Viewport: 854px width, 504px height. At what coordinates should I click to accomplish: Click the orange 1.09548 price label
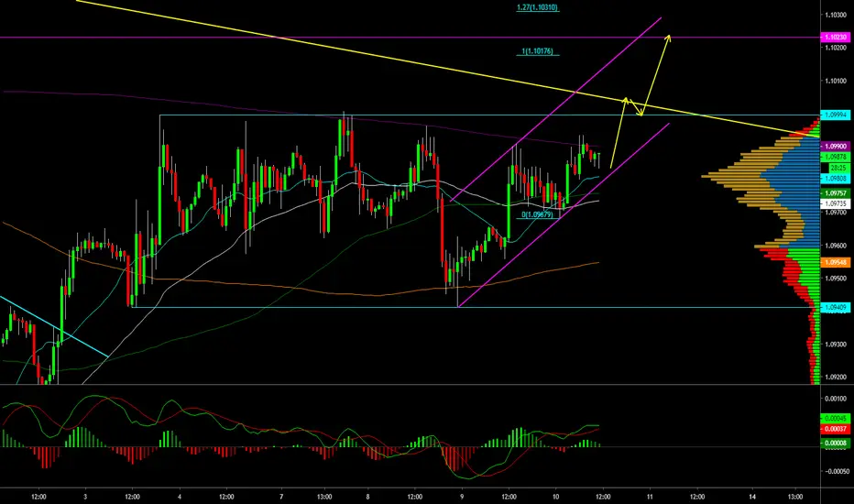coord(835,263)
